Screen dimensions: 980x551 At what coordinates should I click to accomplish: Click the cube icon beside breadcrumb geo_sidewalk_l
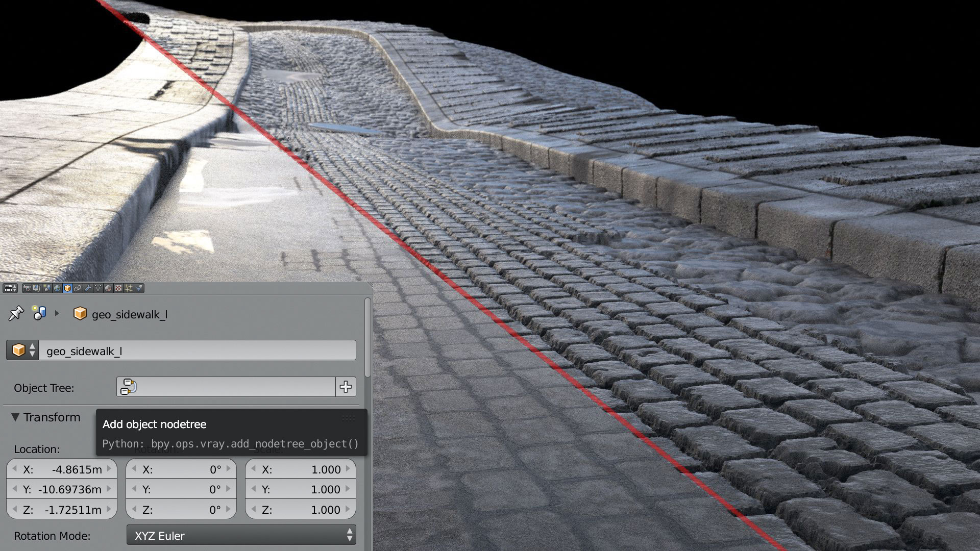80,313
